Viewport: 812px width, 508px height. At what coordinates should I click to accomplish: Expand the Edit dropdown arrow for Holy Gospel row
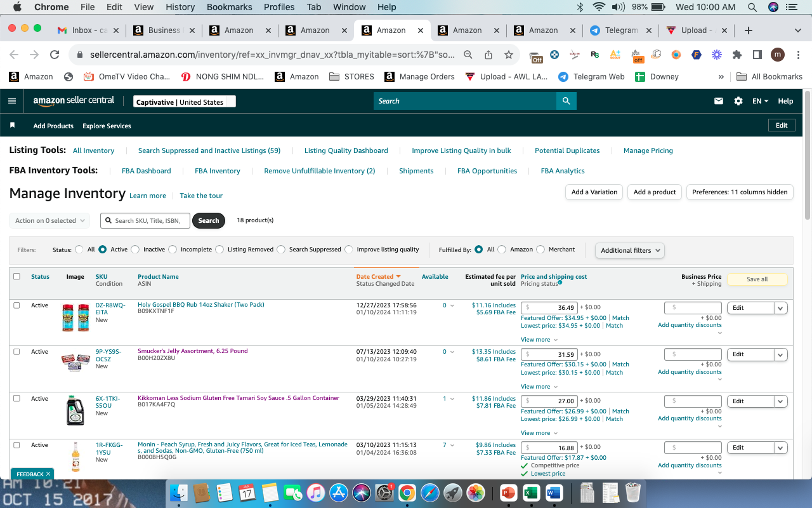click(x=781, y=308)
